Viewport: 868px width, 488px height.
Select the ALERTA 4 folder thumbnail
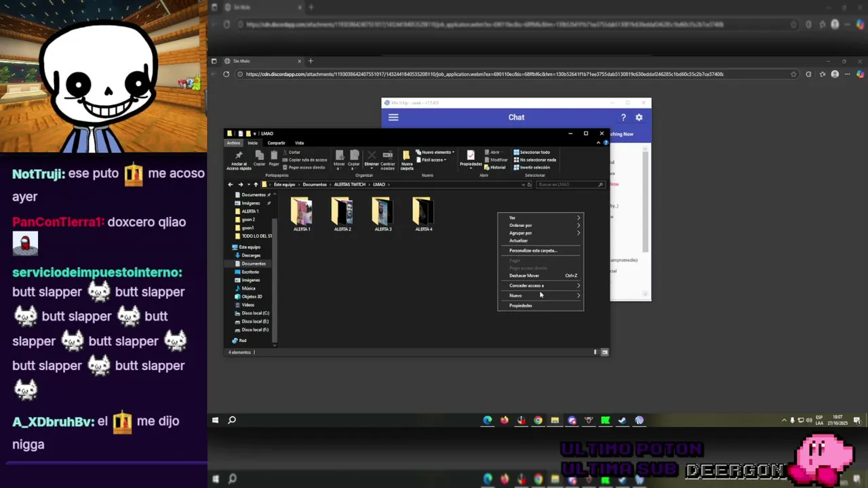(424, 211)
